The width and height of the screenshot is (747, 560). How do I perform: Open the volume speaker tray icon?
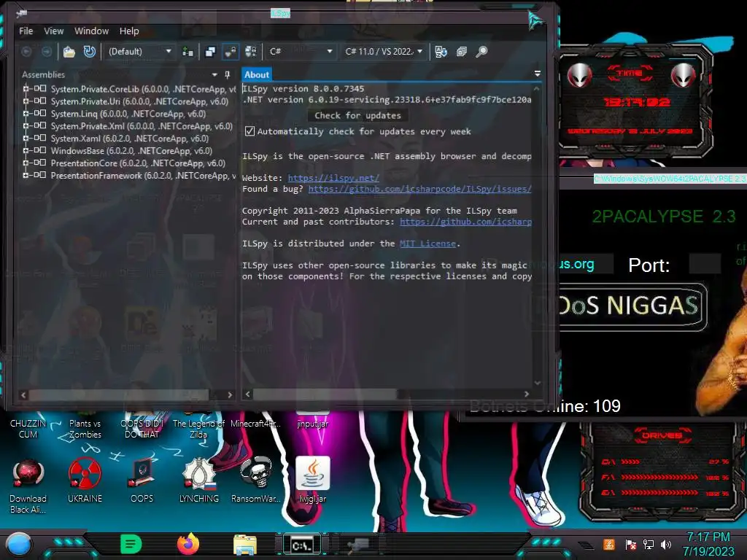tap(666, 544)
